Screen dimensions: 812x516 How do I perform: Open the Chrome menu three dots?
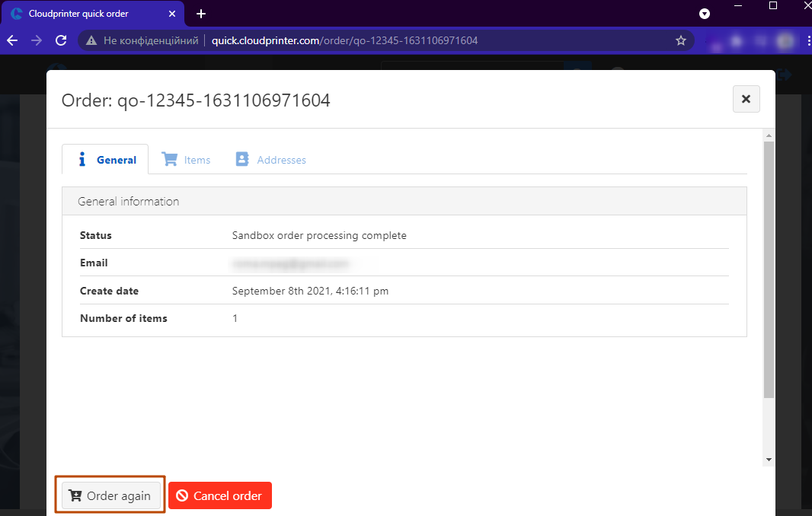point(808,40)
